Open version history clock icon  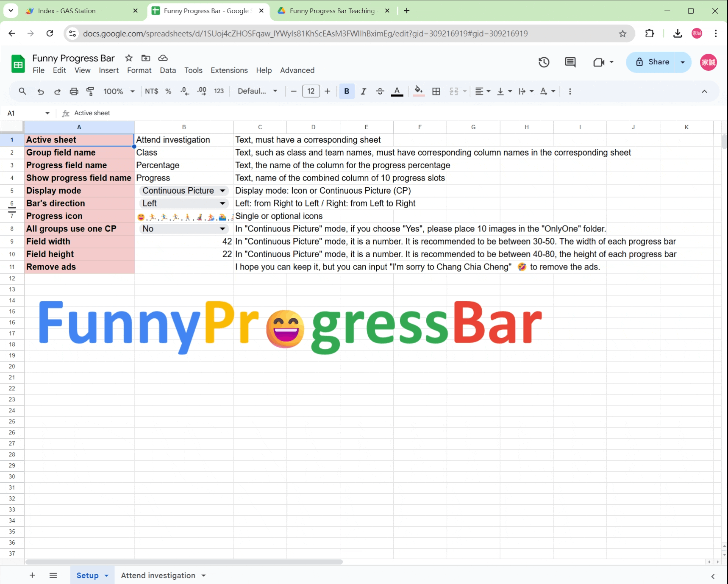point(544,62)
